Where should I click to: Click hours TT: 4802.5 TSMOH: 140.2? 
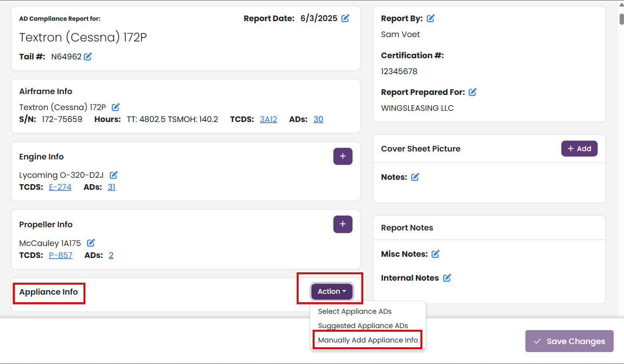tap(172, 119)
